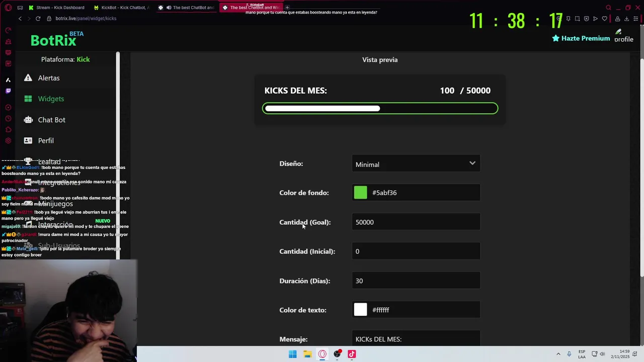644x362 pixels.
Task: Open the Chat Bot menu section
Action: point(52,120)
